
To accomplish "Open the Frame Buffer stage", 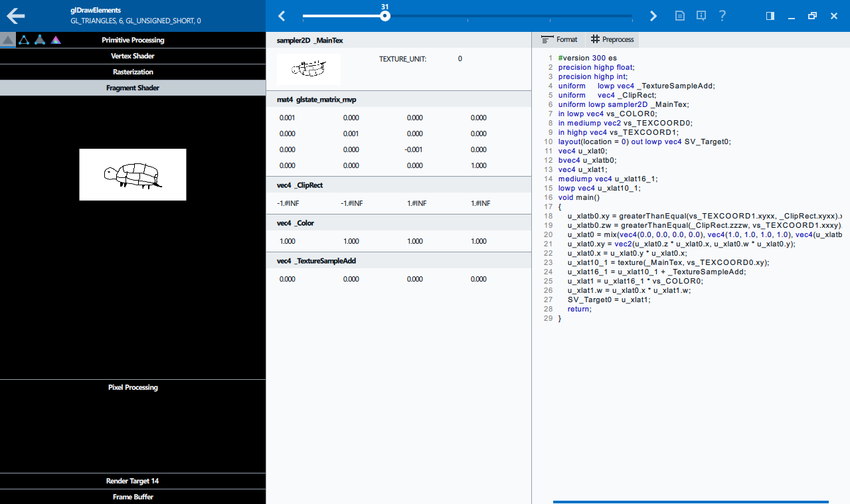I will [133, 497].
